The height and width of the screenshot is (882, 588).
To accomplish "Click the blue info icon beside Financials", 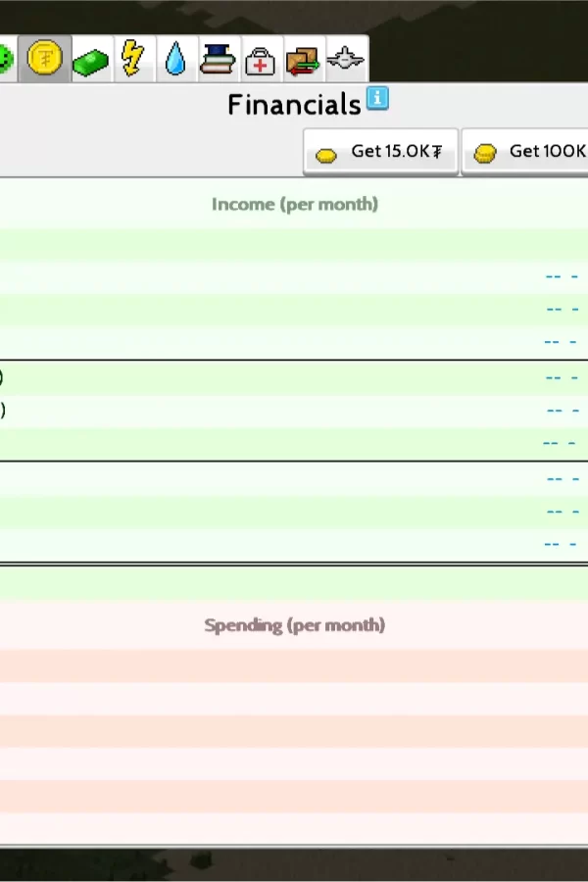I will [x=377, y=98].
